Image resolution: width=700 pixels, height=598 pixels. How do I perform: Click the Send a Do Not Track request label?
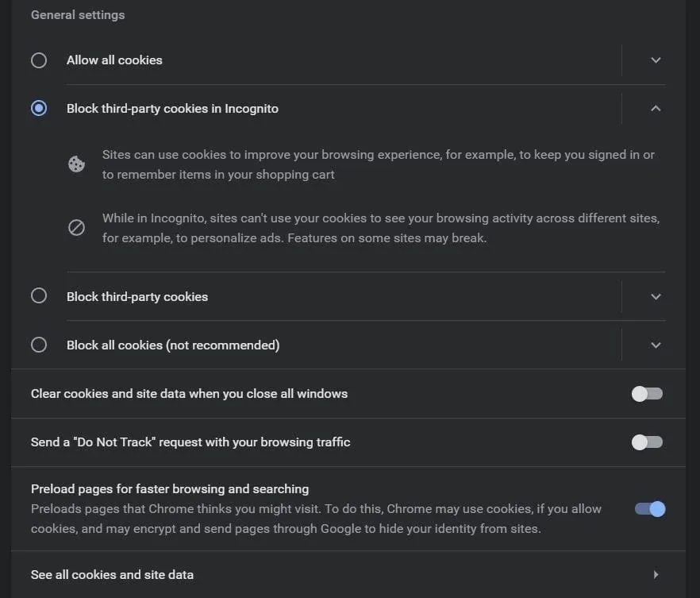click(x=190, y=442)
